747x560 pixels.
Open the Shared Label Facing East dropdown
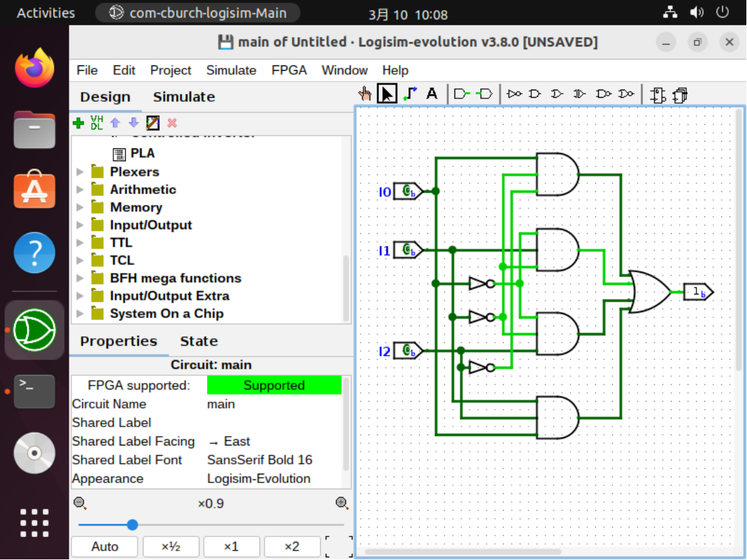click(x=274, y=441)
